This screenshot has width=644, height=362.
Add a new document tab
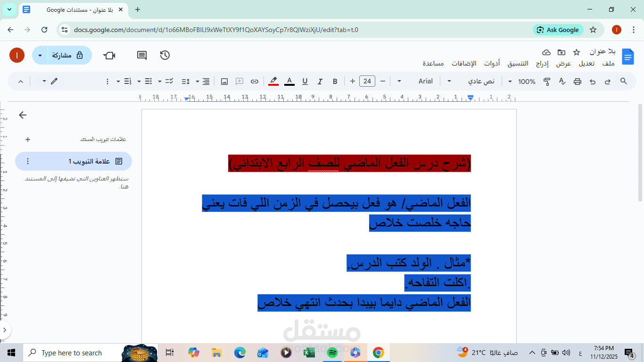28,140
